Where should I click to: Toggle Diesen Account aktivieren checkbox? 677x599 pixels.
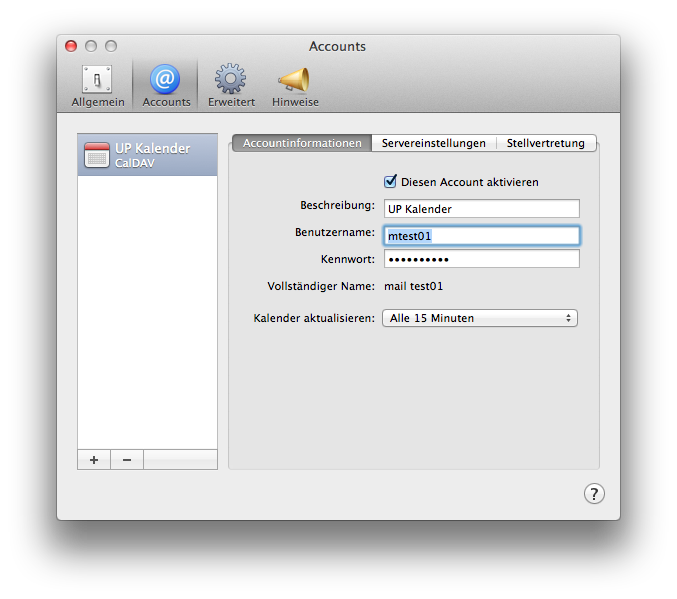[x=391, y=182]
